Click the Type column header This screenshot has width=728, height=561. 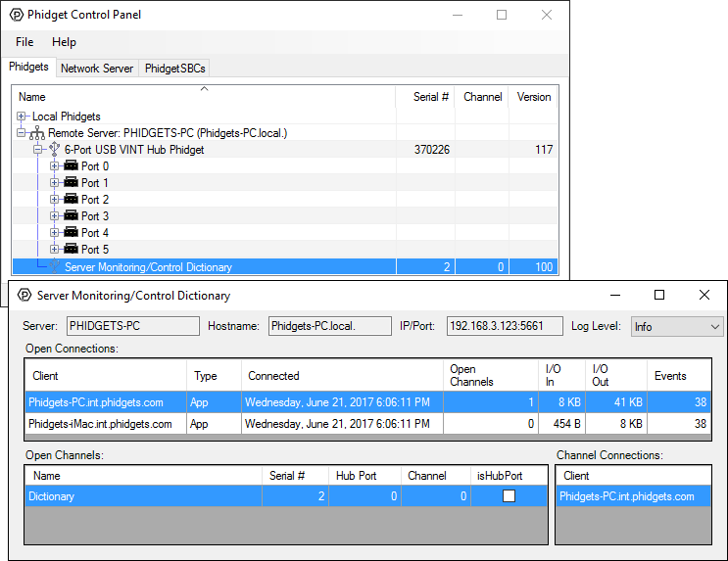(214, 375)
